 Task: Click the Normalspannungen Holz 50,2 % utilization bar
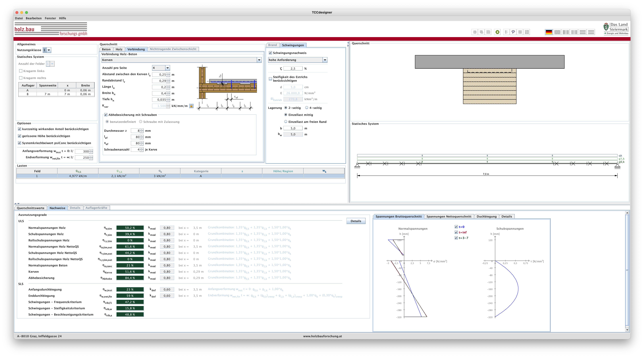pyautogui.click(x=130, y=228)
